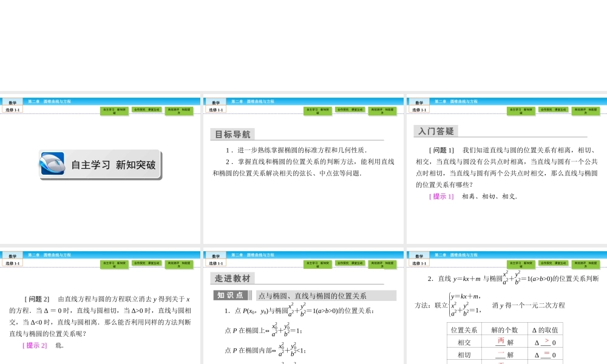Viewport: 607px width, 364px height.
Task: Click the 自主学习 新知突破 title banner
Action: pos(100,165)
